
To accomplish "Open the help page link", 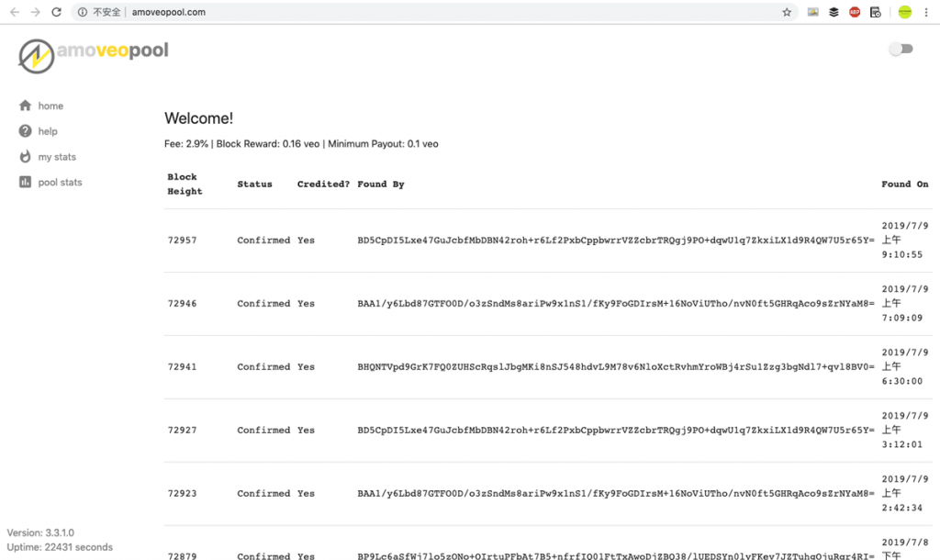I will click(48, 131).
